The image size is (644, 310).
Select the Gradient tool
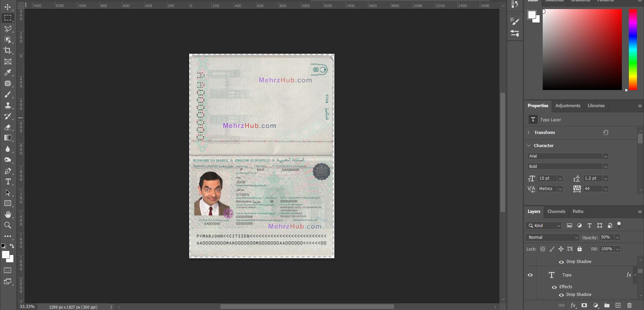tap(8, 138)
